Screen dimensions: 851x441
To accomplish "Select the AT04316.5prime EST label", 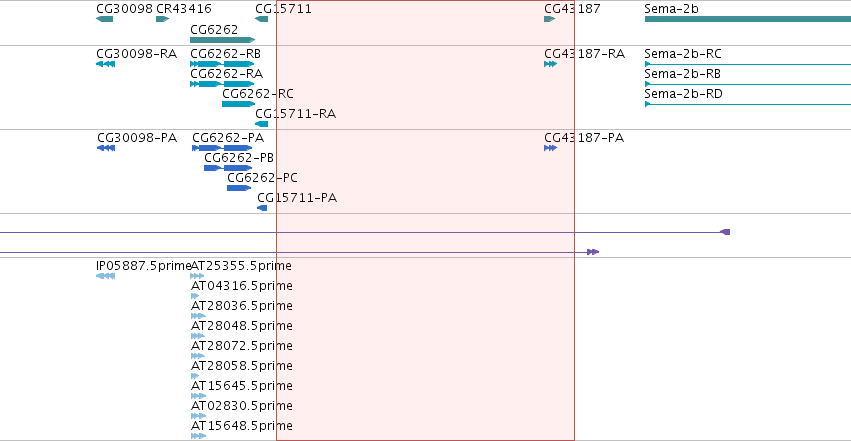I will [x=242, y=286].
